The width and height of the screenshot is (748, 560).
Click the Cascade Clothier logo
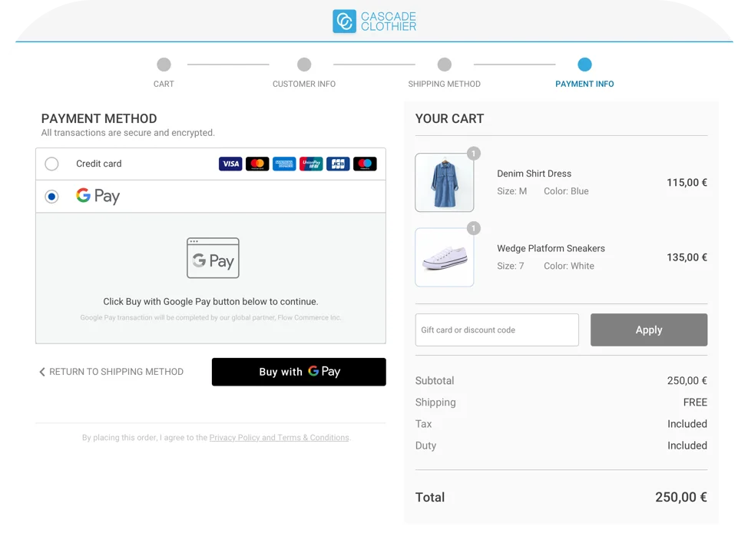point(374,21)
